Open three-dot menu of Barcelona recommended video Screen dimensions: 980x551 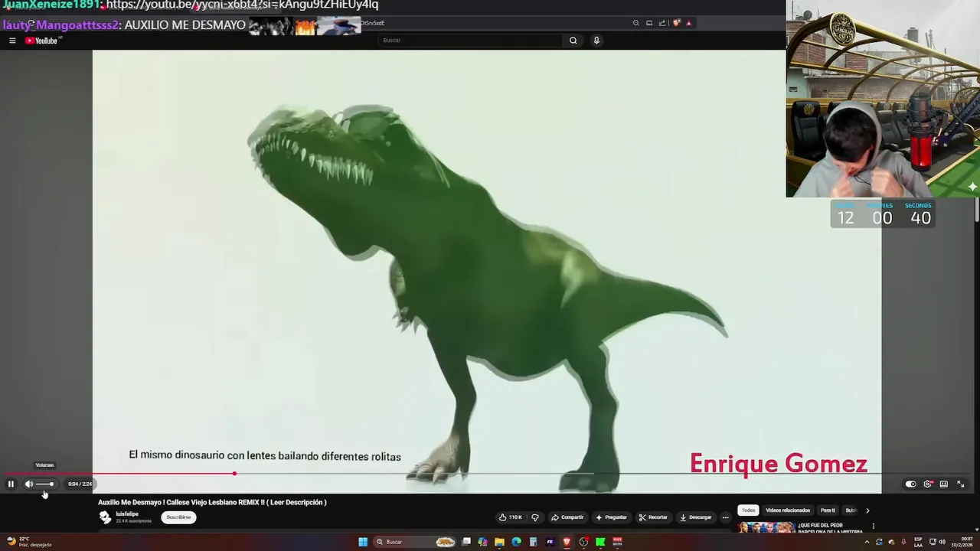coord(874,527)
